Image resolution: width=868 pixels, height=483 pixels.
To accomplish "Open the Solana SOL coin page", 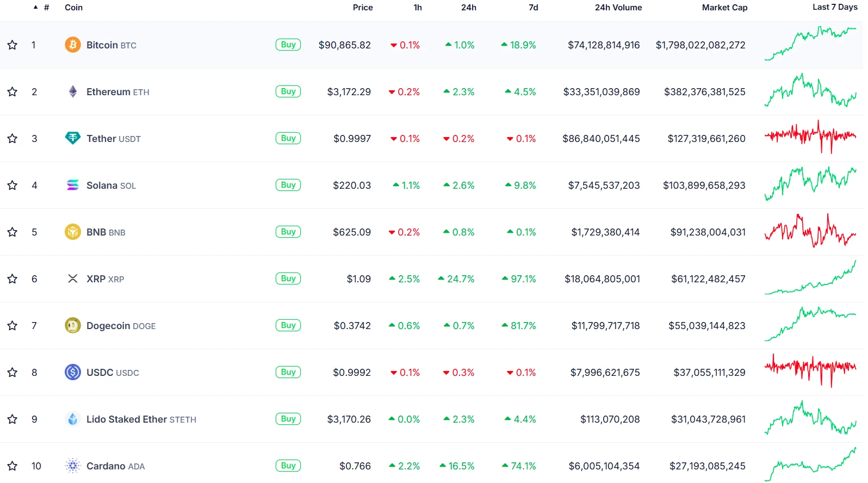I will pos(111,185).
